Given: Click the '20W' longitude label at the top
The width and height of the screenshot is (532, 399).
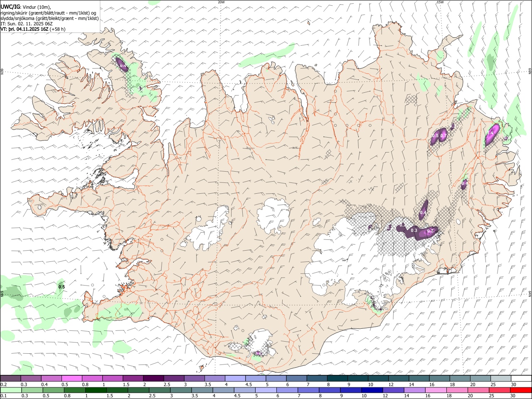Looking at the screenshot, I should point(221,2).
